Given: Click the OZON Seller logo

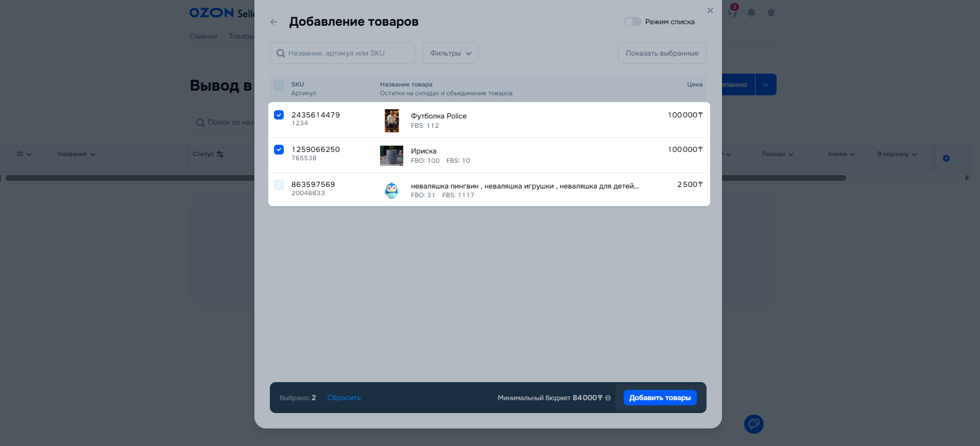Looking at the screenshot, I should (222, 13).
